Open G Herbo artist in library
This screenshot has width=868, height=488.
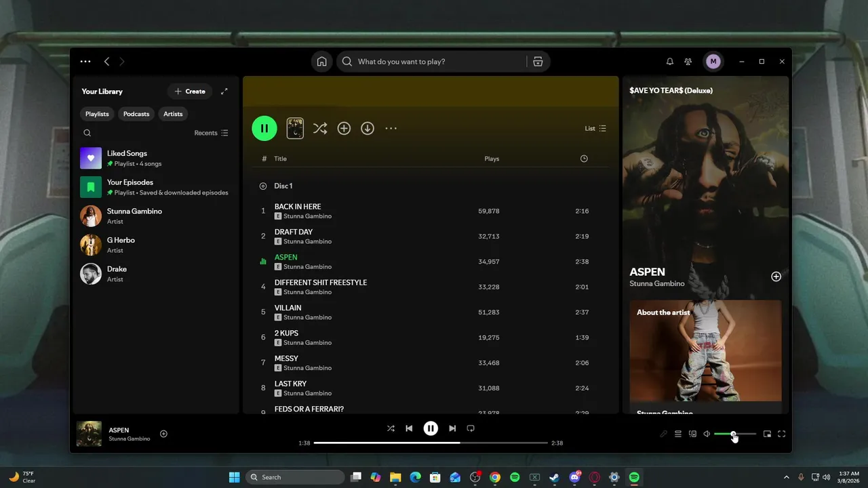point(155,245)
